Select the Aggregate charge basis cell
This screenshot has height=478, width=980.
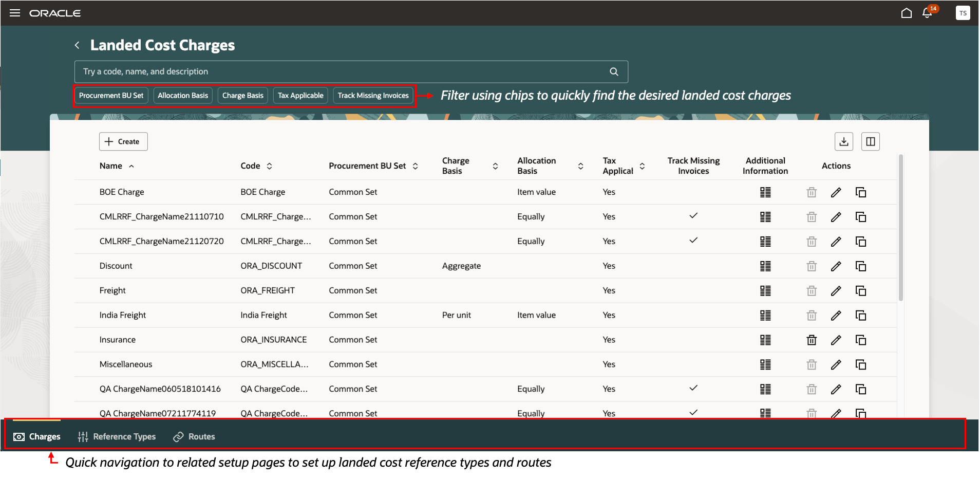[462, 266]
